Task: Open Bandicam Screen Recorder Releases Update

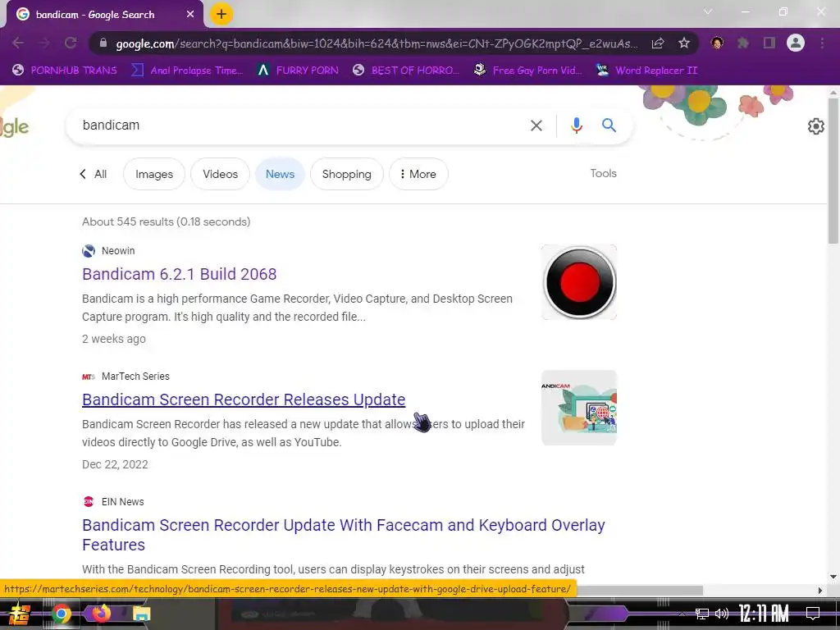Action: pyautogui.click(x=244, y=399)
